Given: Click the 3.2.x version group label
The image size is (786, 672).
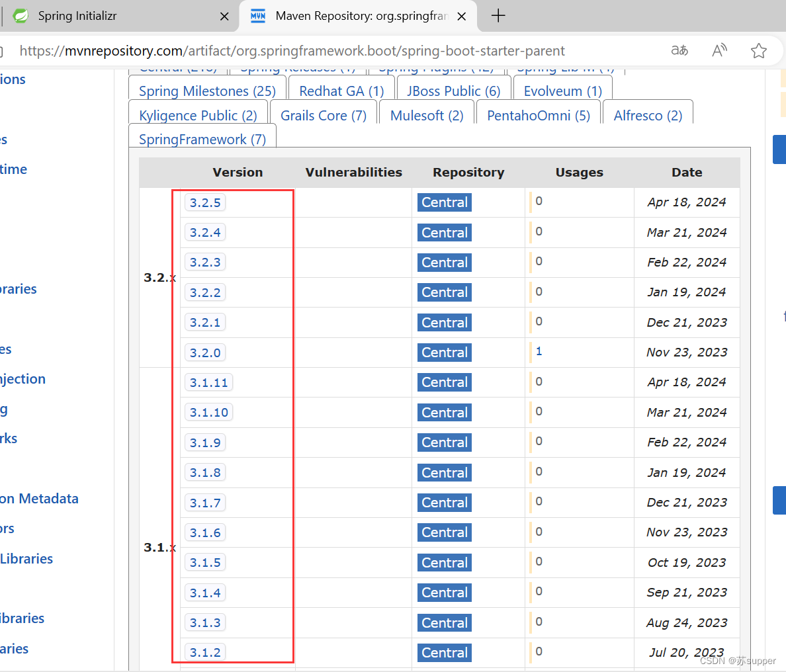Looking at the screenshot, I should [159, 277].
